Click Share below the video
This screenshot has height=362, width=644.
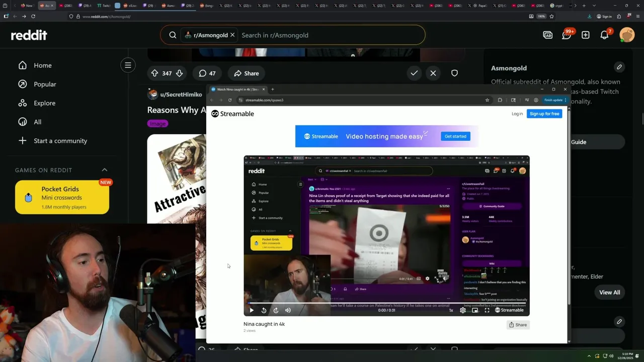pyautogui.click(x=518, y=325)
